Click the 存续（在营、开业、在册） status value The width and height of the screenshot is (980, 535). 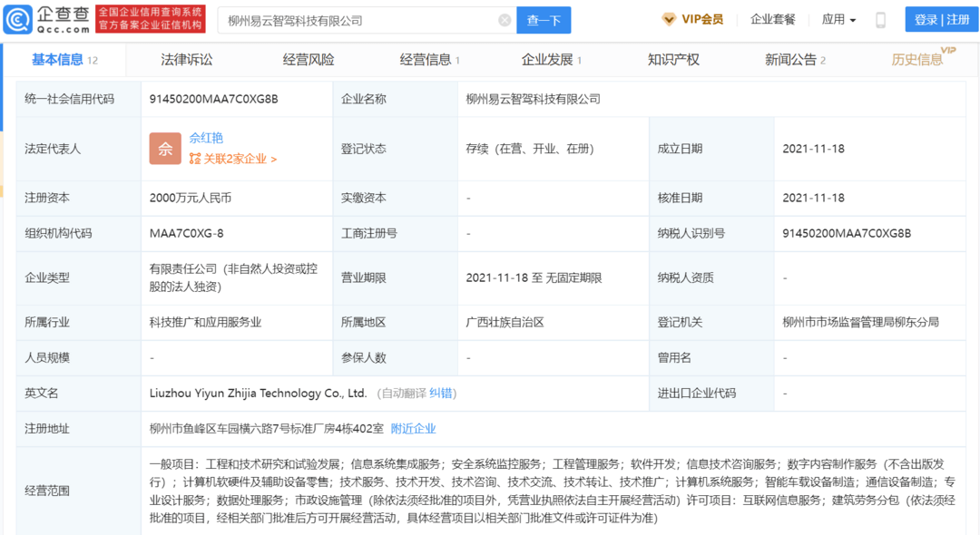point(529,149)
